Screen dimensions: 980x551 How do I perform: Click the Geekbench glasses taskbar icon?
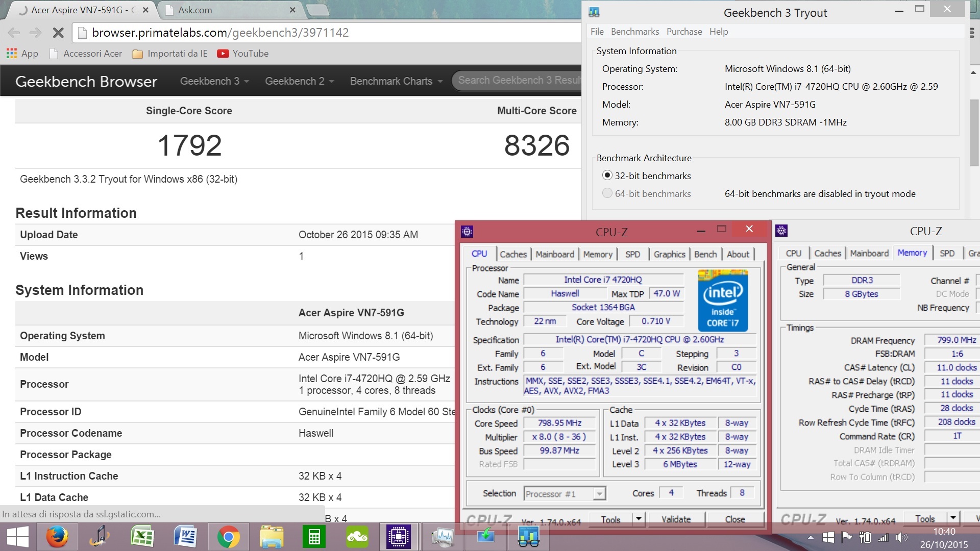pyautogui.click(x=528, y=537)
